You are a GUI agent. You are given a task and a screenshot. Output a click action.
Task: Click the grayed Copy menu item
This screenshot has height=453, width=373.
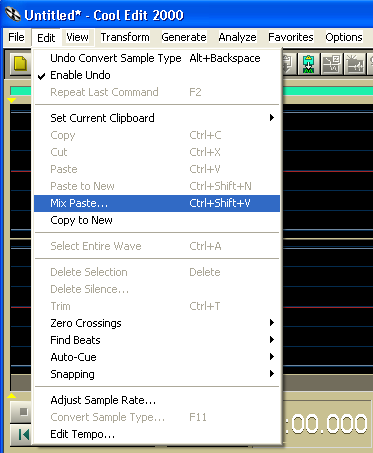(157, 135)
